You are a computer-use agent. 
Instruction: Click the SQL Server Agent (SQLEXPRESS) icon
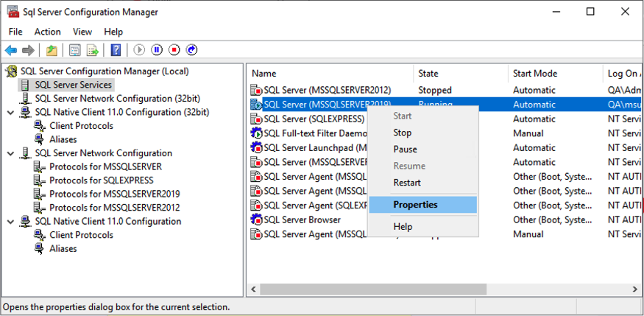[x=256, y=206]
